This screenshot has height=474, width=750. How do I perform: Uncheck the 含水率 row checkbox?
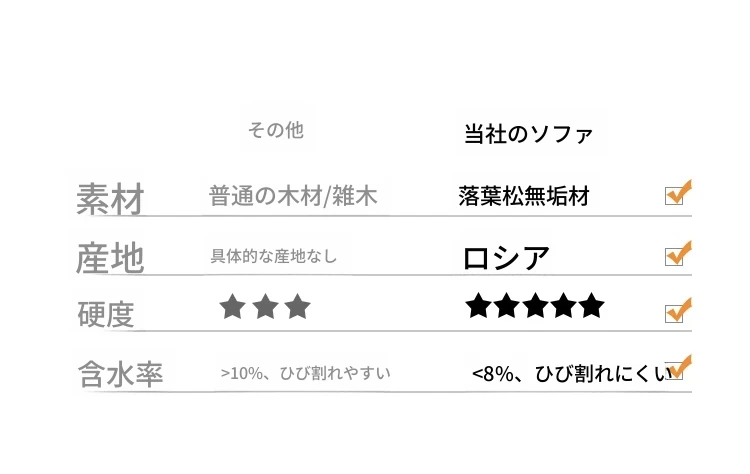676,370
